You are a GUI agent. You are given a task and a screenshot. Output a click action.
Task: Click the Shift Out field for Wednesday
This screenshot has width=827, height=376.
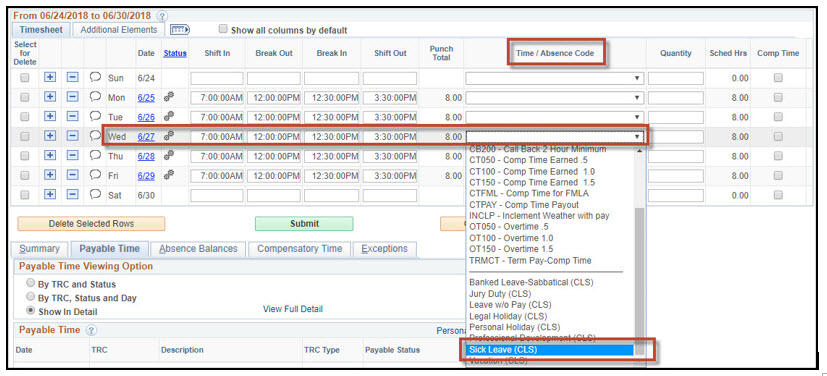pyautogui.click(x=390, y=137)
